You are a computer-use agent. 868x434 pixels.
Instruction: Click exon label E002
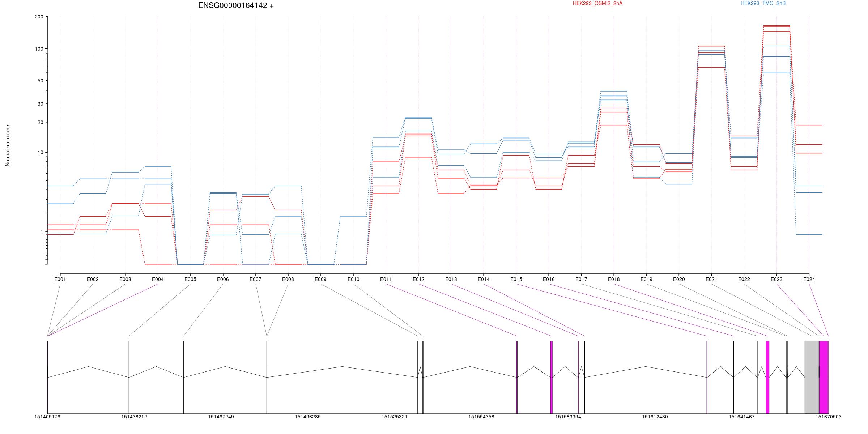[x=93, y=279]
